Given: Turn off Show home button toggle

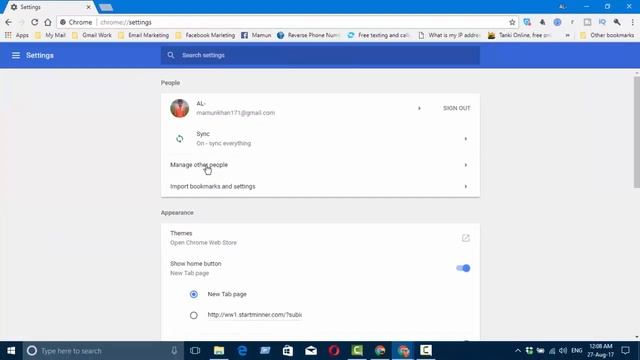Looking at the screenshot, I should coord(463,268).
